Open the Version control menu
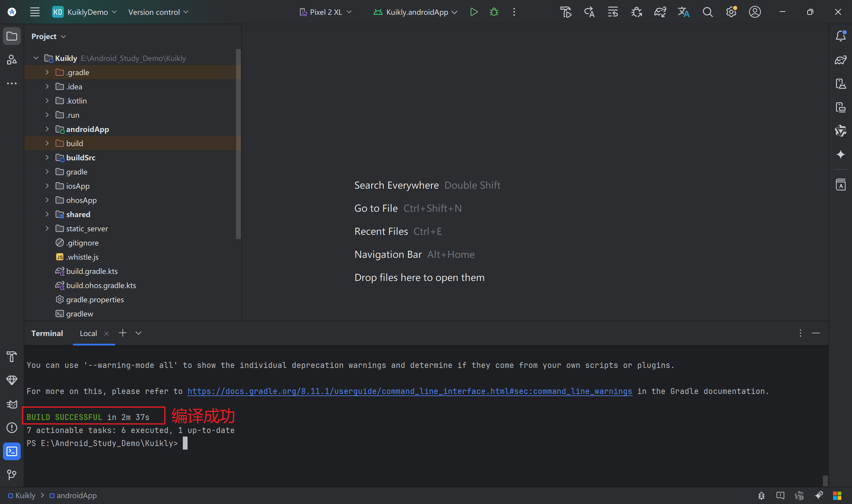The height and width of the screenshot is (504, 852). point(158,12)
